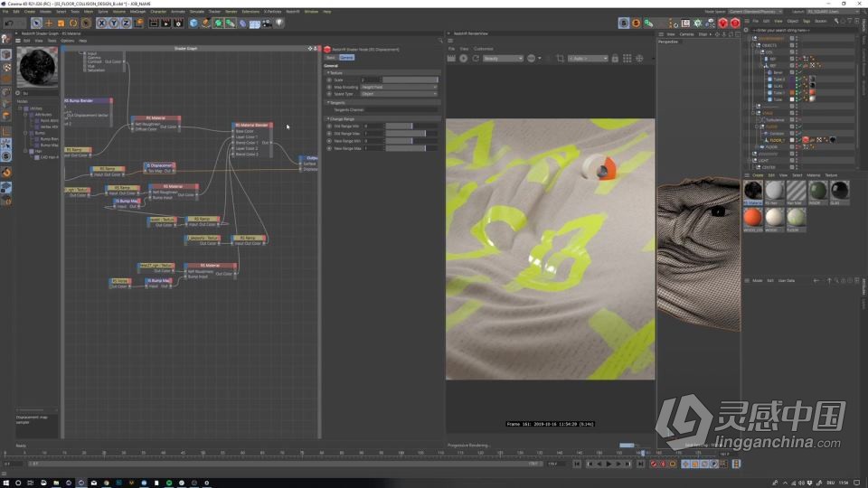
Task: Open Customize menu in Redshift RenderView
Action: [x=483, y=49]
